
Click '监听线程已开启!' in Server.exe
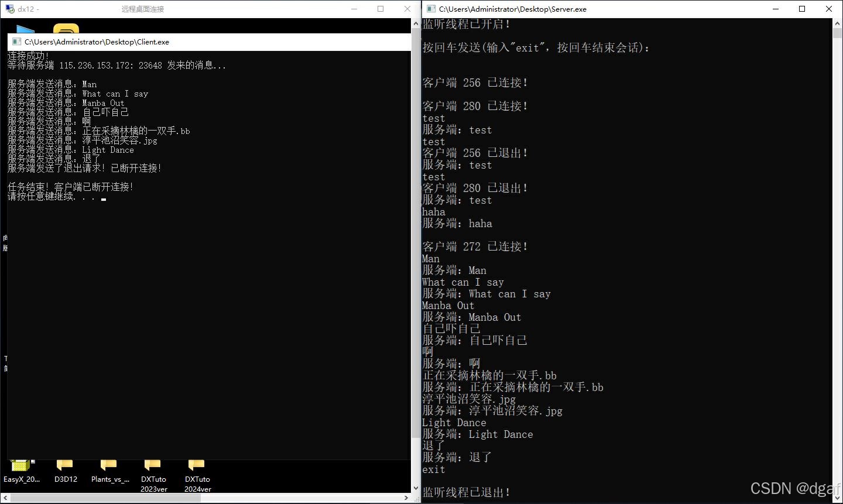[x=467, y=24]
